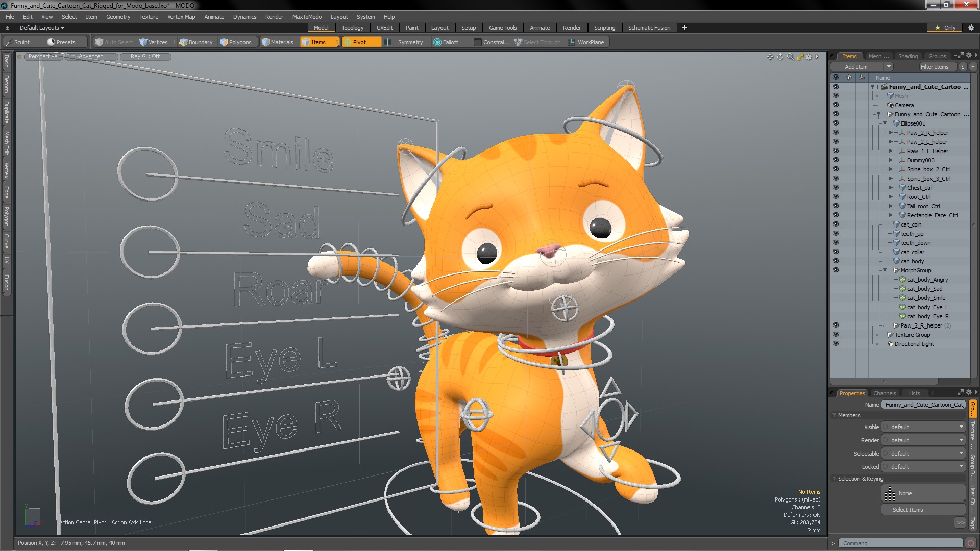Click the Selection & Keying channel set icon
The width and height of the screenshot is (980, 551).
coord(890,493)
